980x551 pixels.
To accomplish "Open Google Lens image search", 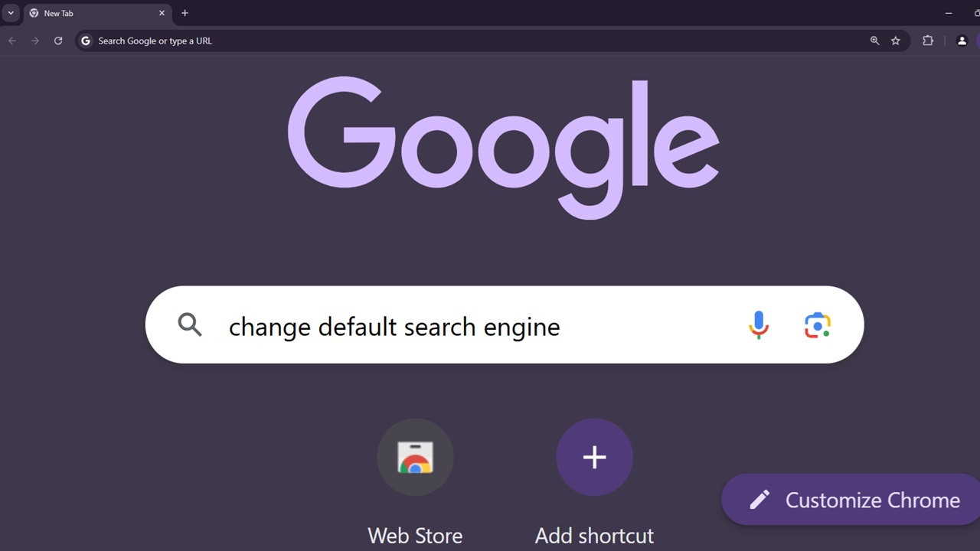I will [817, 324].
